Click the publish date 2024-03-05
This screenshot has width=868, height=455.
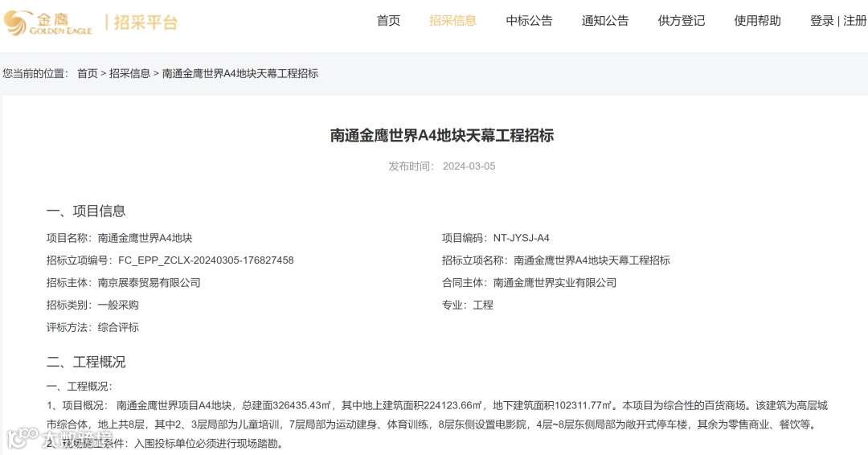coord(469,166)
